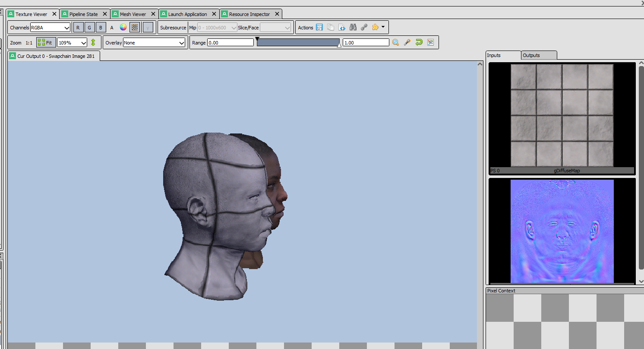Viewport: 644px width, 349px height.
Task: Reset range with the green arrow icon
Action: 419,42
